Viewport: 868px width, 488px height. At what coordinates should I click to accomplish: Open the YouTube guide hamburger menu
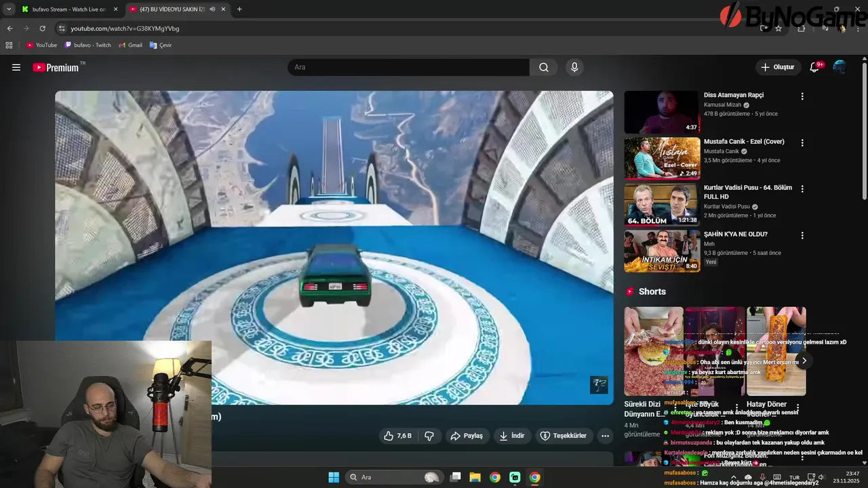click(x=16, y=67)
